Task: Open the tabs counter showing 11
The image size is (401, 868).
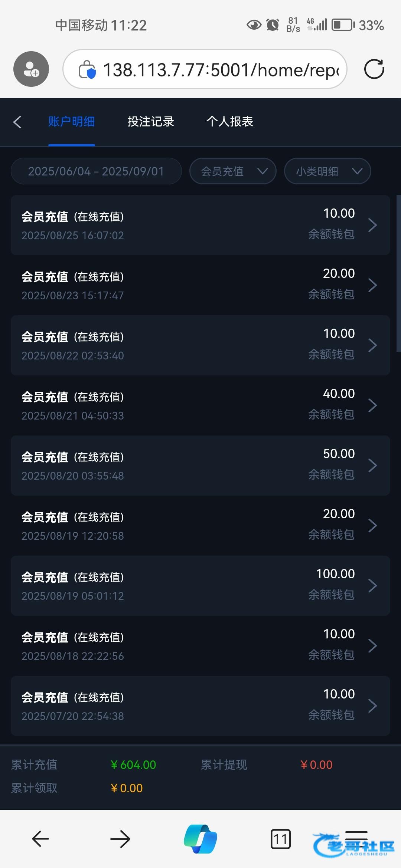Action: pos(280,839)
